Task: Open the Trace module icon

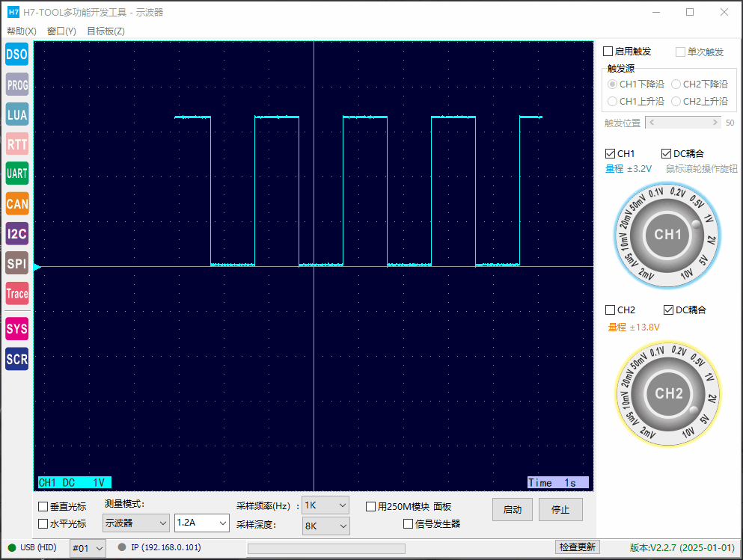Action: 17,294
